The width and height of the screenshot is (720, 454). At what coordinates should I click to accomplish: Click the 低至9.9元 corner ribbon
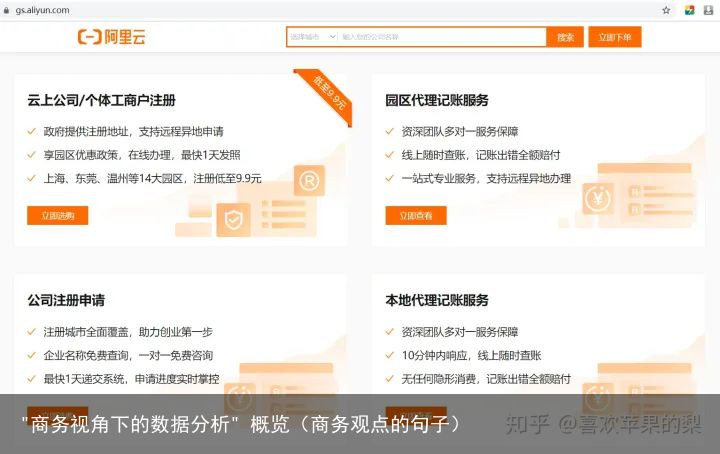coord(328,93)
